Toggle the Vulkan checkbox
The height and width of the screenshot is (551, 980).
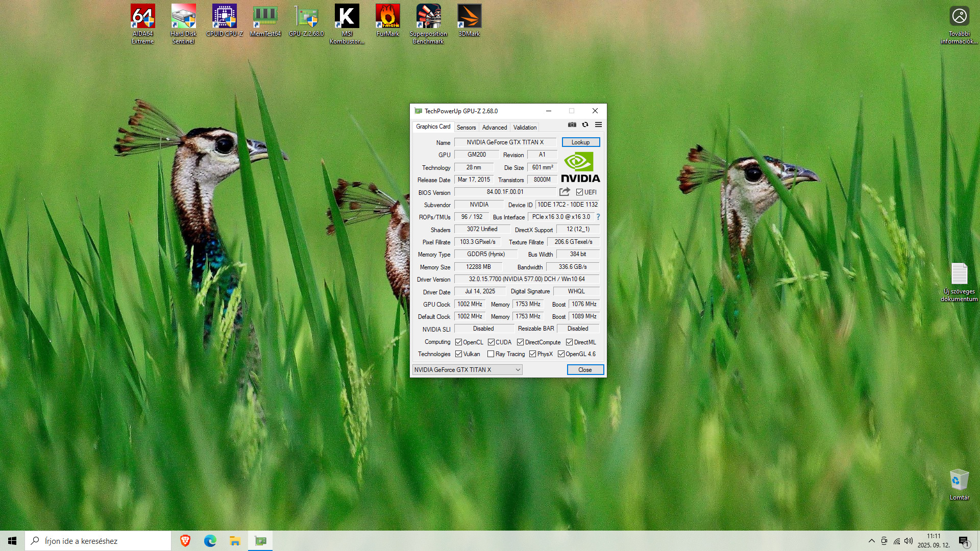[x=458, y=354]
